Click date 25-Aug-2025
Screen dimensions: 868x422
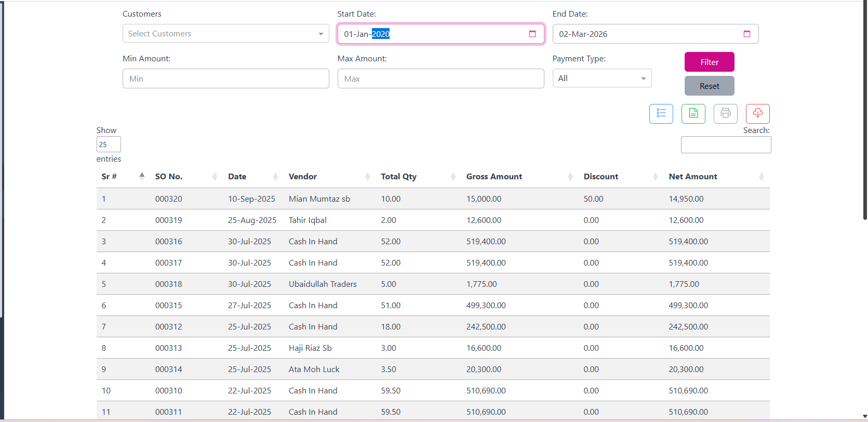252,220
